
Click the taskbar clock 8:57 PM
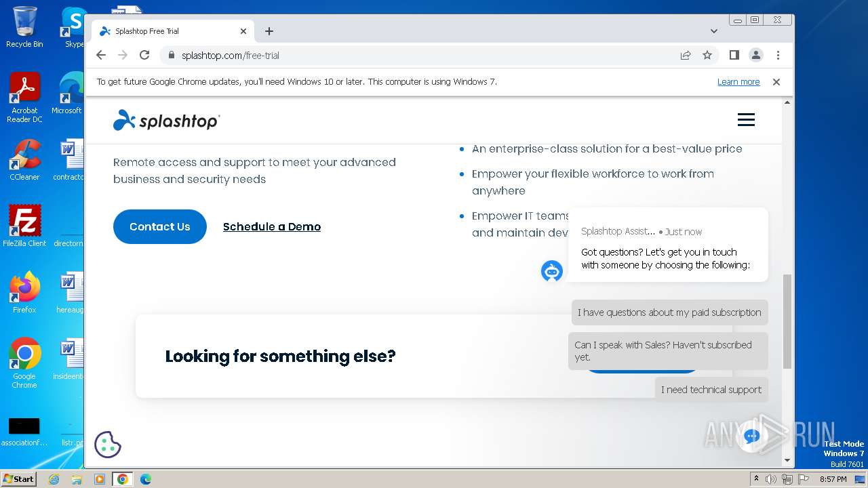833,479
